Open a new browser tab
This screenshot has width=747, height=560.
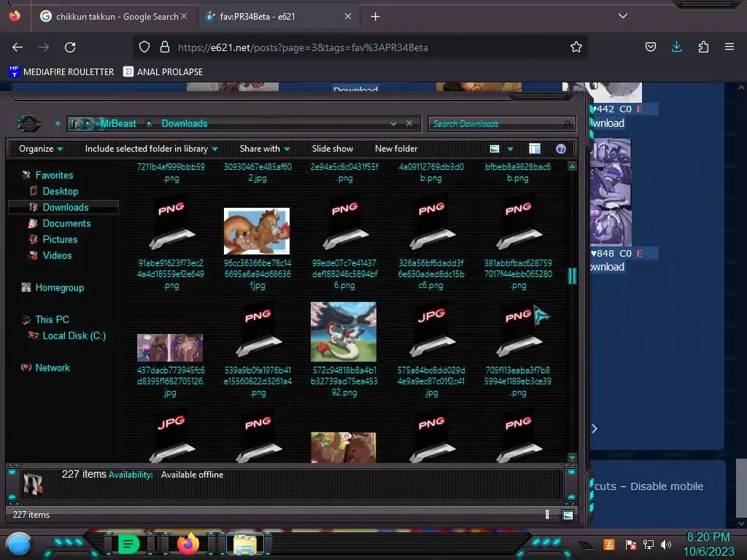point(376,17)
